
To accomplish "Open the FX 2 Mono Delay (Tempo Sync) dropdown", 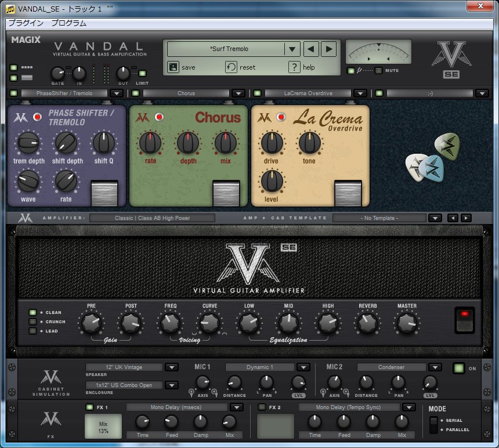I will click(409, 407).
